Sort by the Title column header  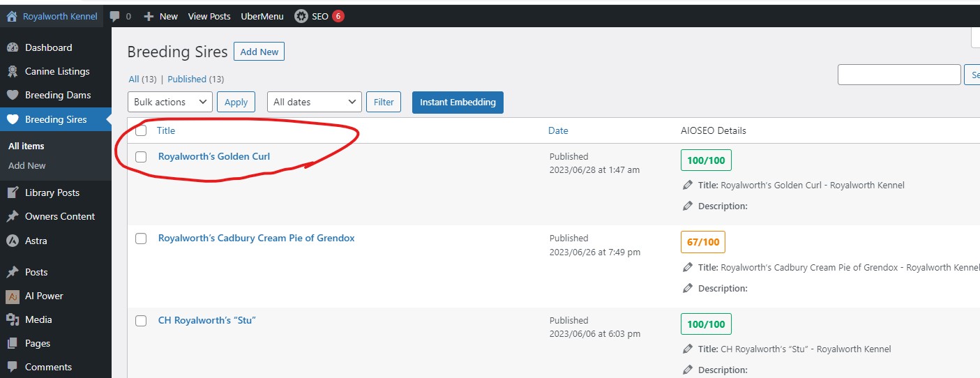pos(166,130)
